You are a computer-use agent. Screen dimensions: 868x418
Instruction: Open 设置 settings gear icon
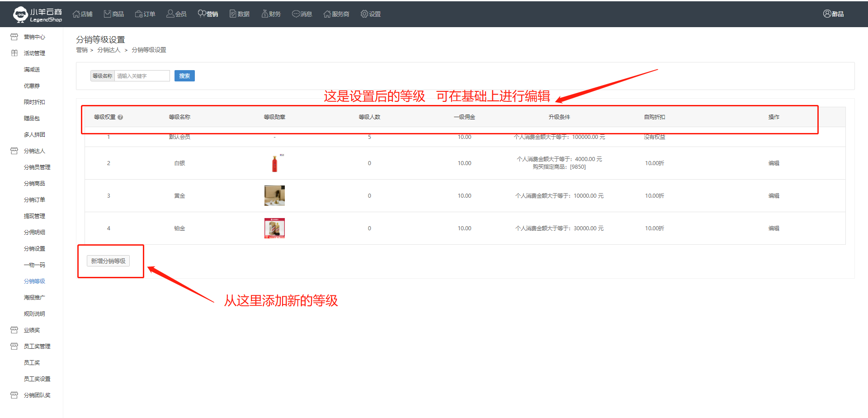[364, 14]
